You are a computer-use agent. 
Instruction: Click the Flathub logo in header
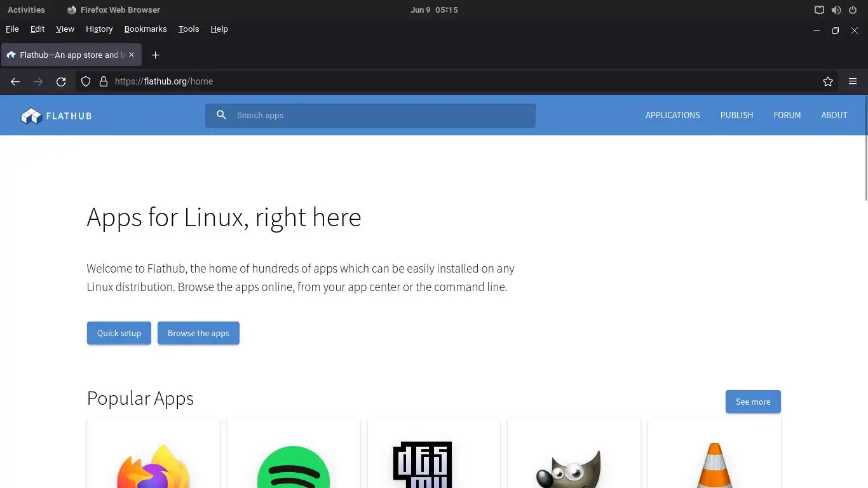click(x=56, y=116)
